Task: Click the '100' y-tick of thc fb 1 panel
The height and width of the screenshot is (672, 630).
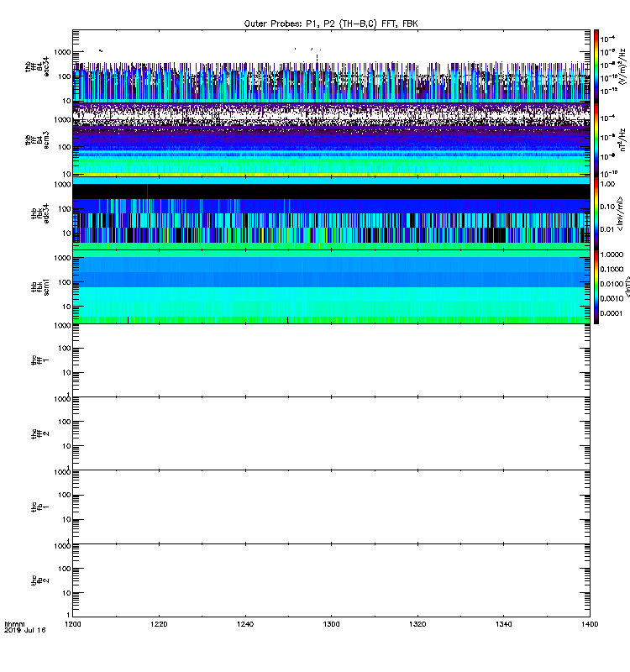Action: click(x=65, y=495)
